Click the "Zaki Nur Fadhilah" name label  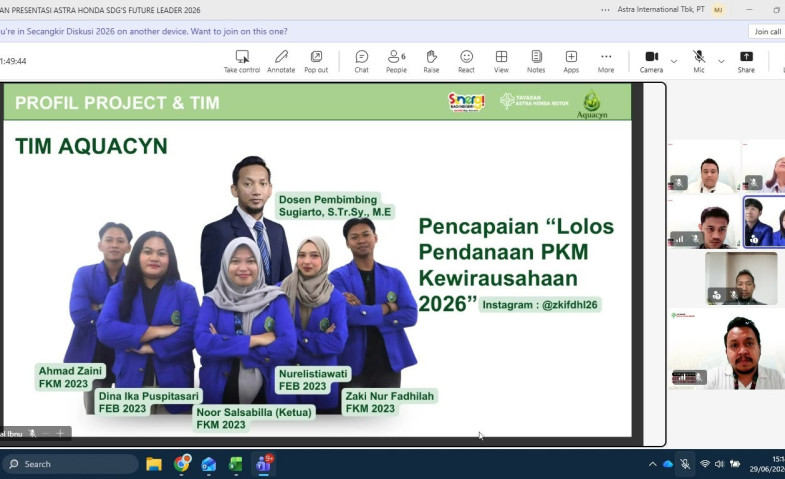(x=389, y=396)
